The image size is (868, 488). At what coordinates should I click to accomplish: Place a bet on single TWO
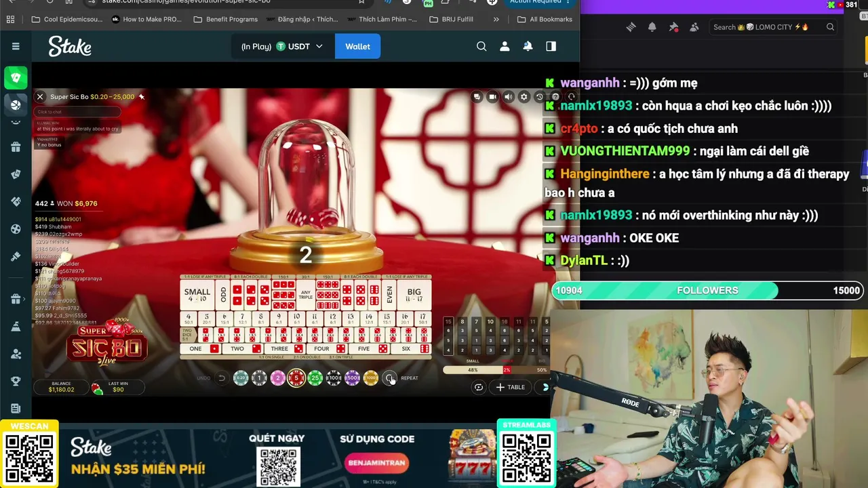point(243,349)
